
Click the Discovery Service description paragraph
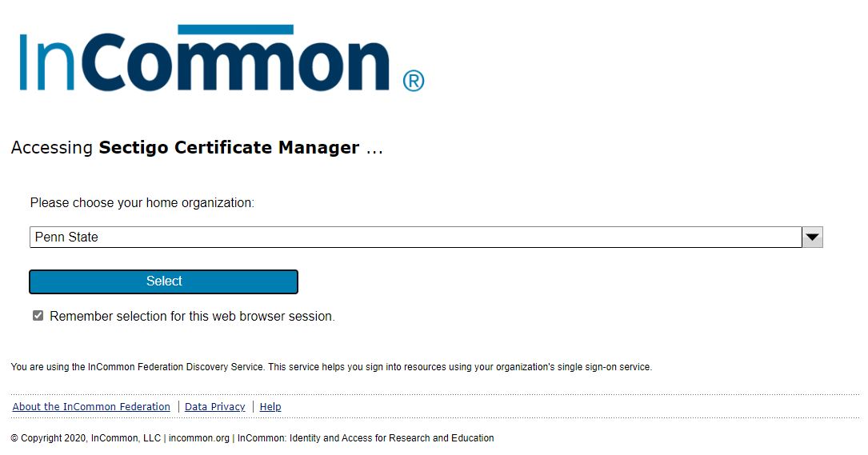point(331,367)
